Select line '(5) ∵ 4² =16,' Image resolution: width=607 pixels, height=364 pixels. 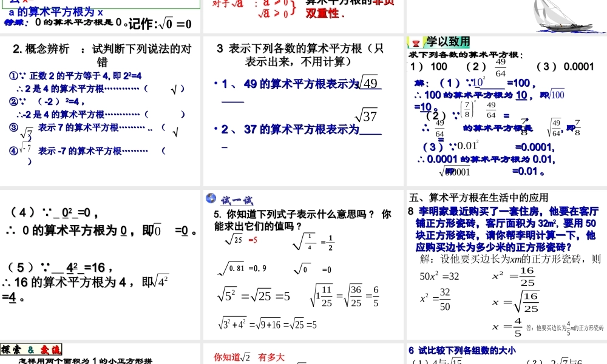59,268
